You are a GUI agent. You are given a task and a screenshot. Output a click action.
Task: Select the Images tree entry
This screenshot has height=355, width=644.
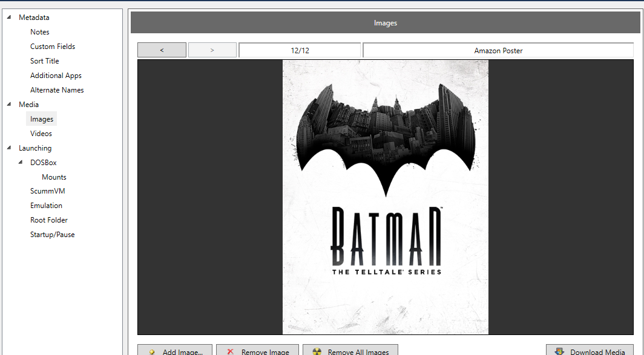click(x=42, y=119)
